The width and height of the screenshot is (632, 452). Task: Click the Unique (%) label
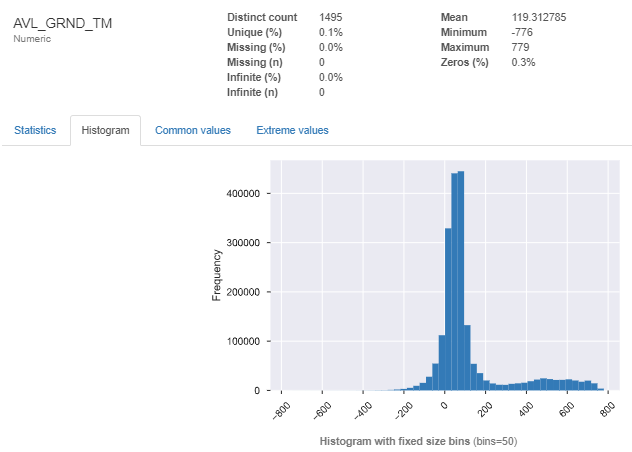tap(257, 33)
